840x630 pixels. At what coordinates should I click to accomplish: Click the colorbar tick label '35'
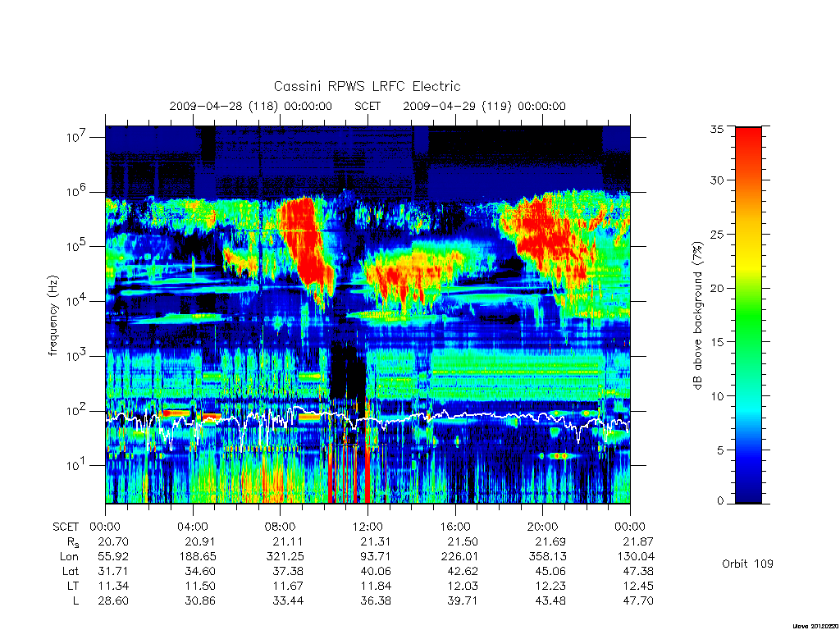click(716, 129)
